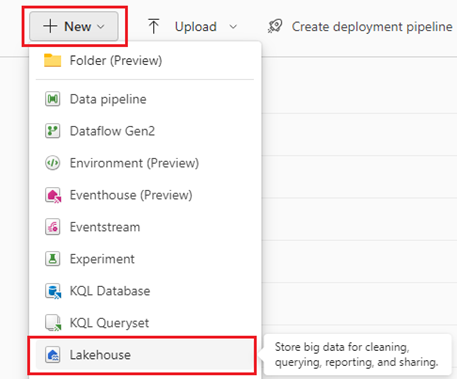Click the plus icon on New button
The width and height of the screenshot is (457, 379).
pyautogui.click(x=50, y=26)
